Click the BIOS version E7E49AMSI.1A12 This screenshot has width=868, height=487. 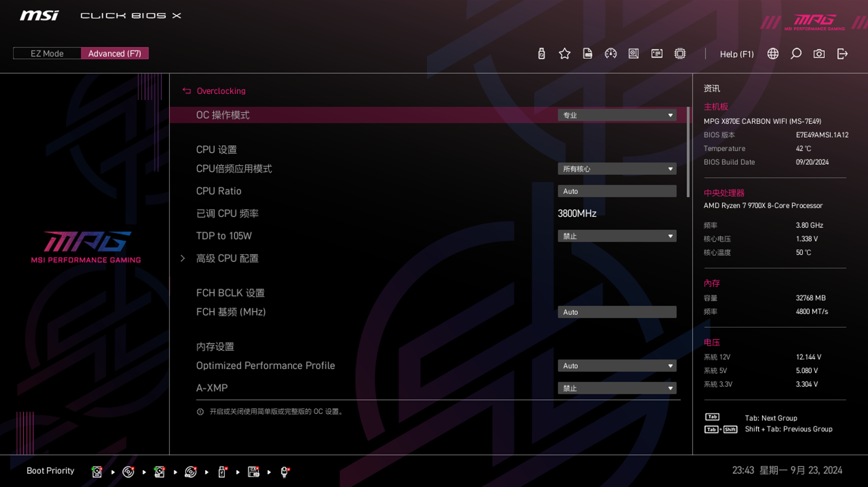coord(822,135)
